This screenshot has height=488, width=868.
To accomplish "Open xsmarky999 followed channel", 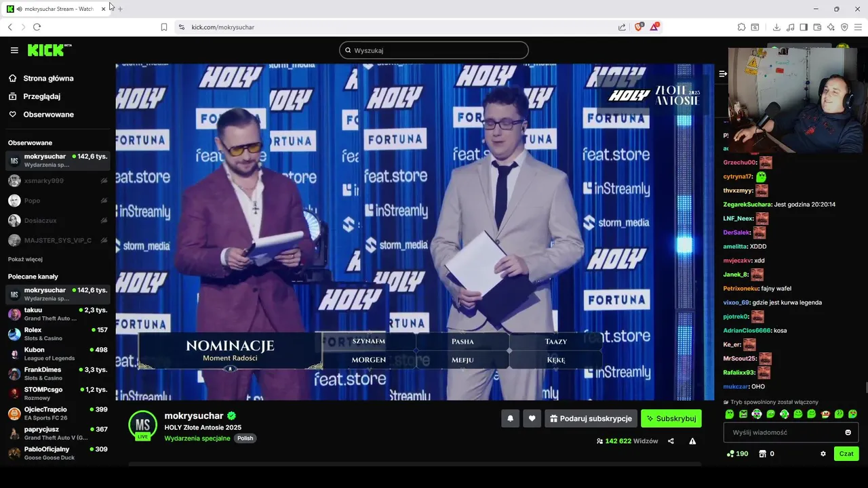I will (58, 181).
